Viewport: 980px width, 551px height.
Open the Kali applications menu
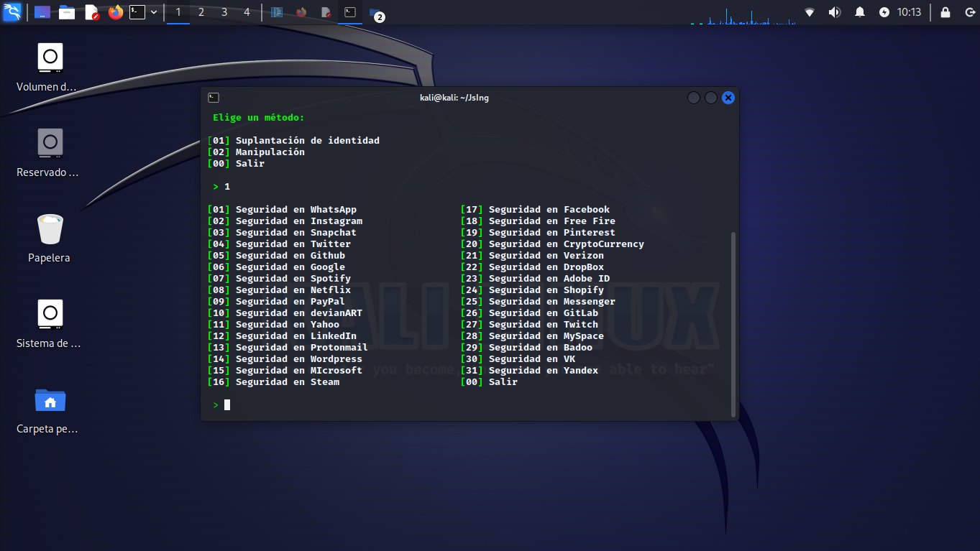(12, 12)
